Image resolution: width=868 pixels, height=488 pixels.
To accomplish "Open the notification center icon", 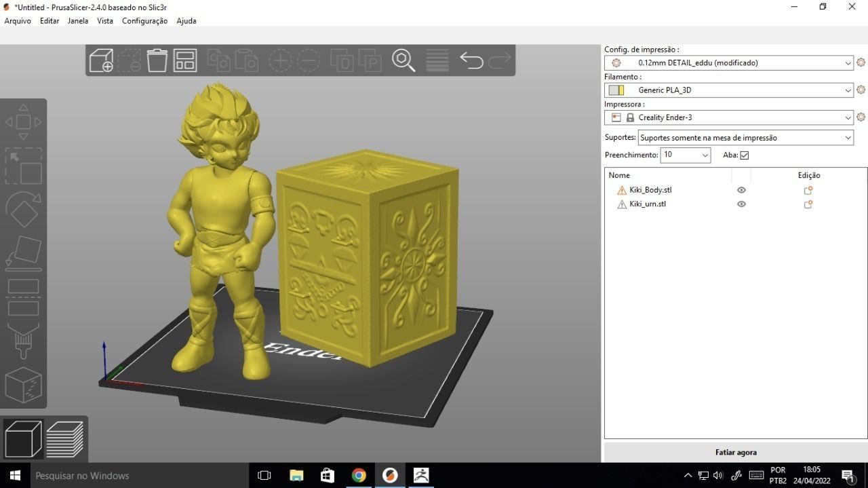I will coord(848,475).
